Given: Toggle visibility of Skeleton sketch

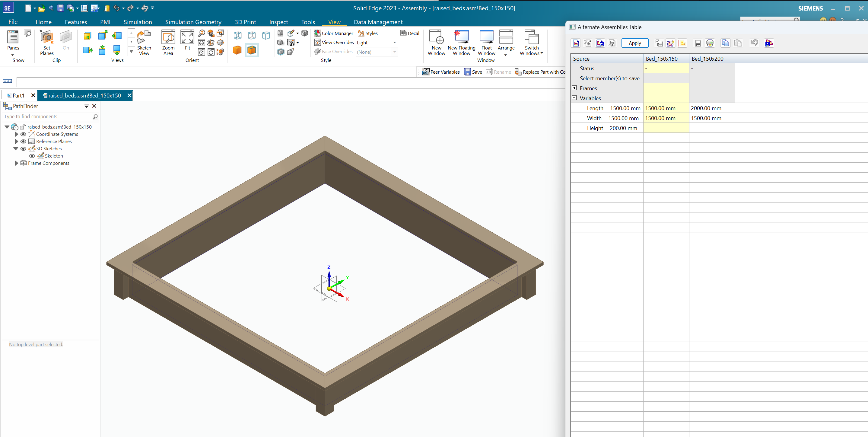Looking at the screenshot, I should (x=32, y=156).
